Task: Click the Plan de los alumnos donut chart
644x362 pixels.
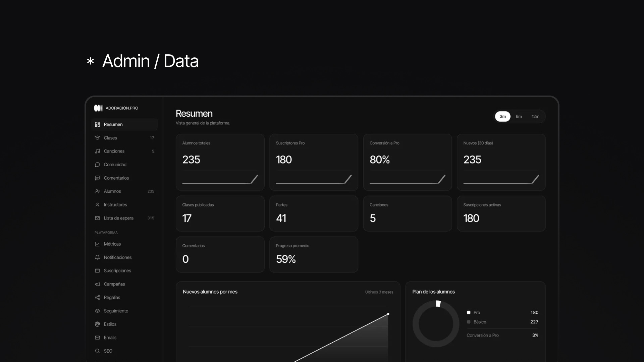Action: (436, 324)
